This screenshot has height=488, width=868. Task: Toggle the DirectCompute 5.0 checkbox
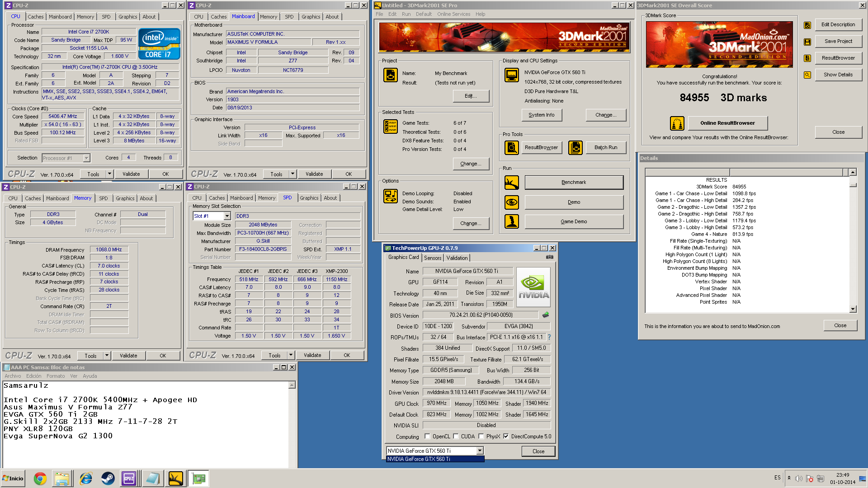click(x=506, y=436)
